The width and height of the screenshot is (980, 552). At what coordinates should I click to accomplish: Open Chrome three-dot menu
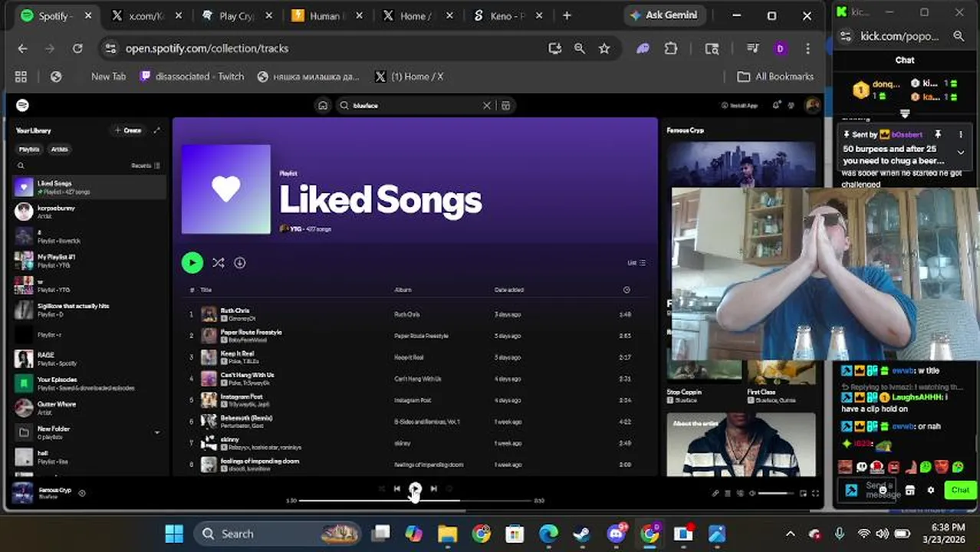[x=807, y=48]
